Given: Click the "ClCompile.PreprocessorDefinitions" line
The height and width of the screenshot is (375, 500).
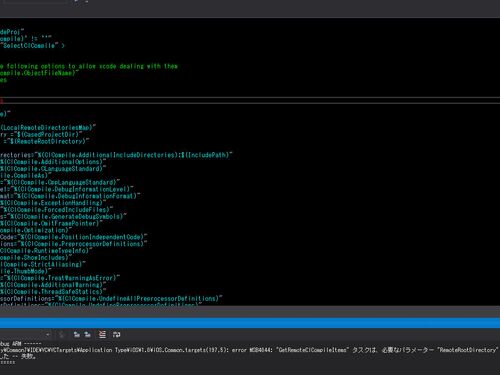Looking at the screenshot, I should 74,244.
